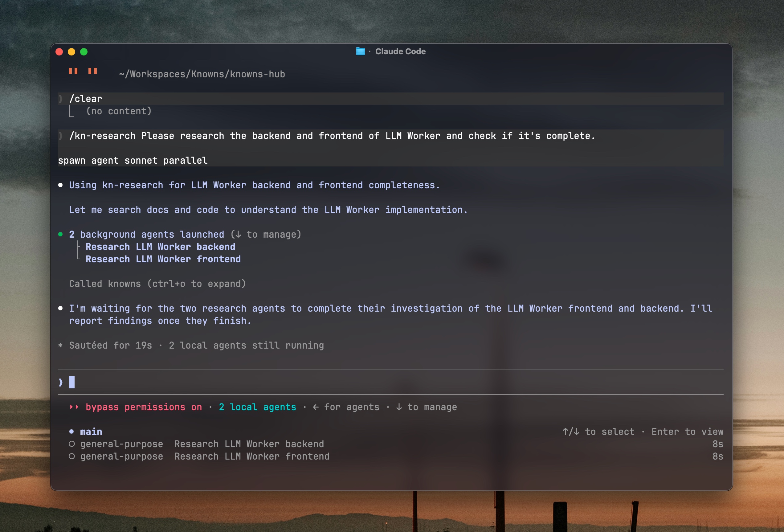This screenshot has width=784, height=532.
Task: Click the 'main' label in the agent list
Action: click(91, 432)
